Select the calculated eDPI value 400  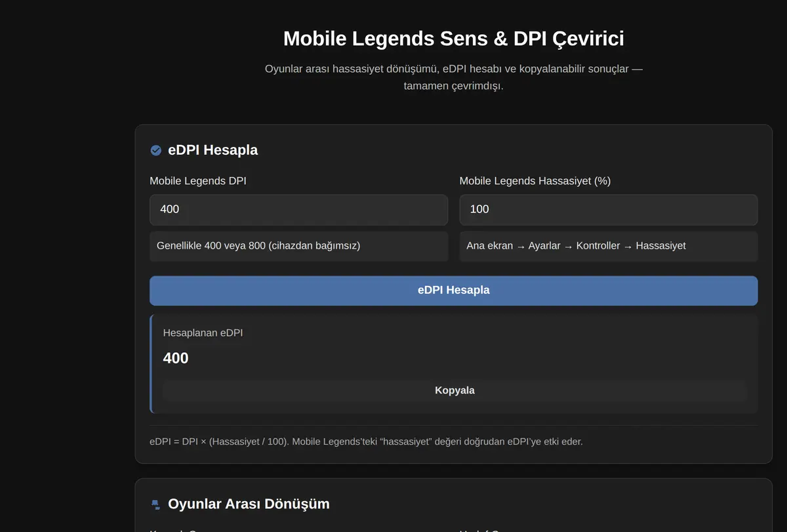(176, 358)
